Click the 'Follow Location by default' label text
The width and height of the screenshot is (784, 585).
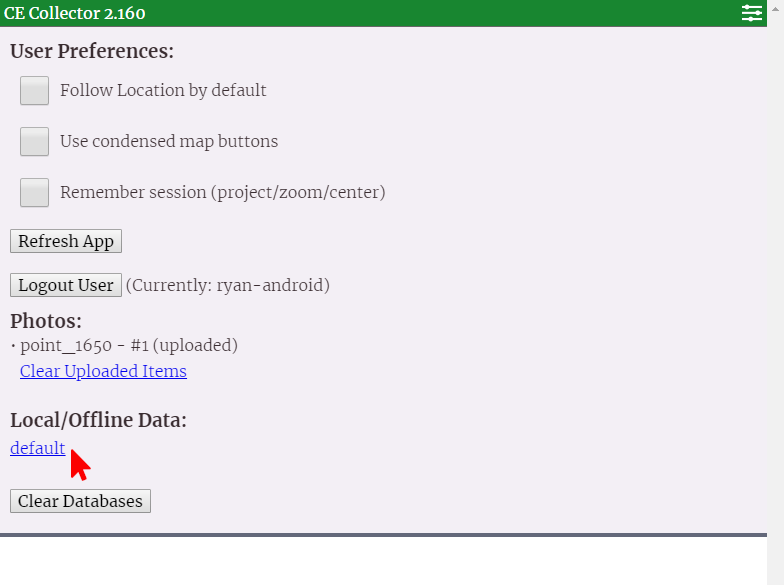(x=163, y=90)
